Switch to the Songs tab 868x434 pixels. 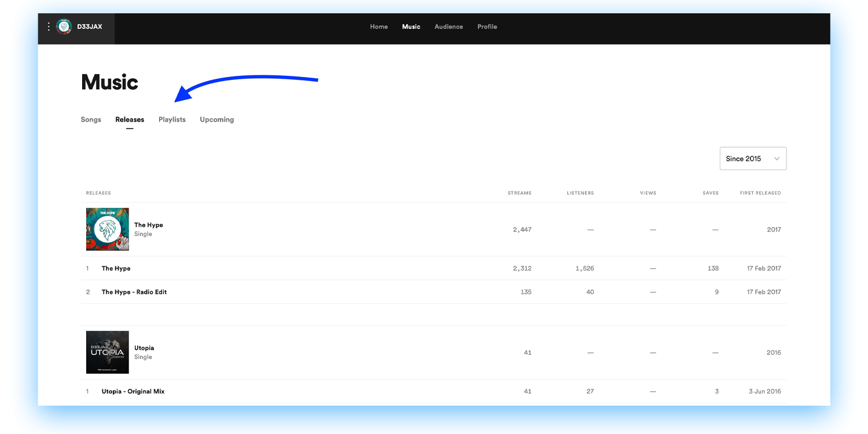tap(91, 119)
